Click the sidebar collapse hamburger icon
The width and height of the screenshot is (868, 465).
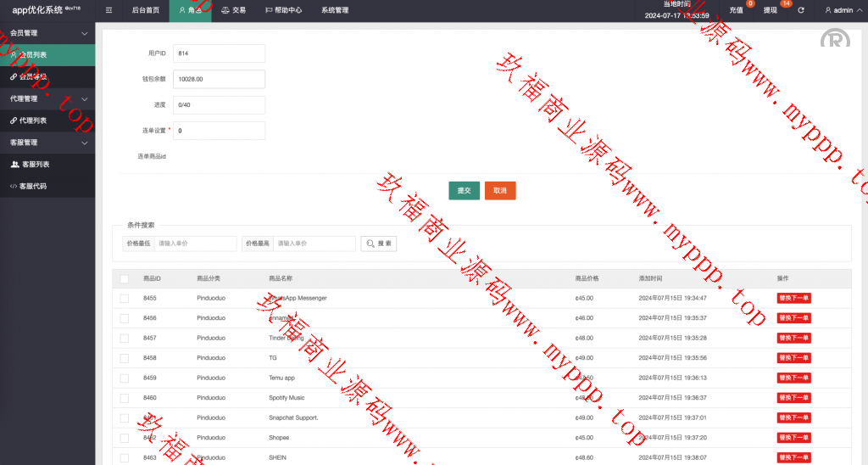click(108, 10)
